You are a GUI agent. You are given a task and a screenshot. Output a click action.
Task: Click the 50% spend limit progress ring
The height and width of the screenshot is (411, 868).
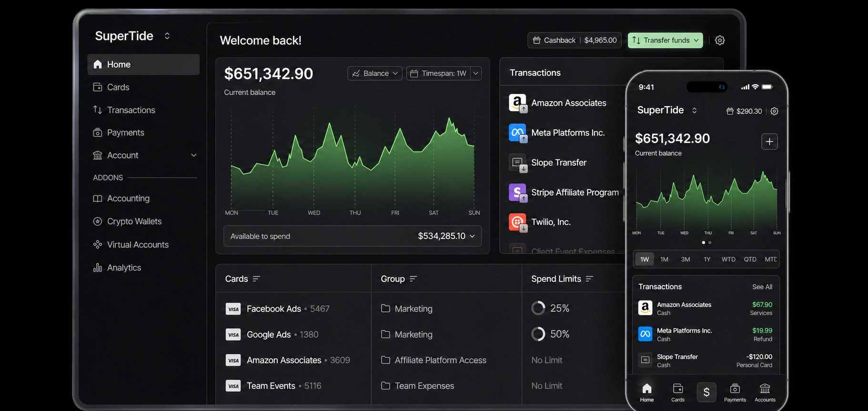tap(538, 334)
